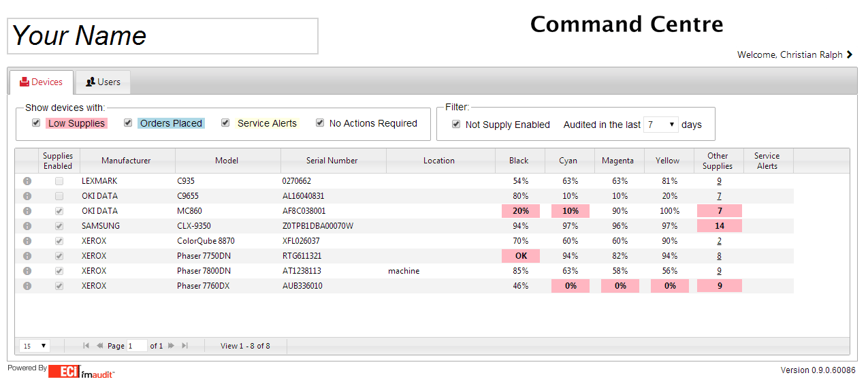Toggle Orders Placed checkbox
Viewport: 868px width, 386px height.
pyautogui.click(x=128, y=123)
